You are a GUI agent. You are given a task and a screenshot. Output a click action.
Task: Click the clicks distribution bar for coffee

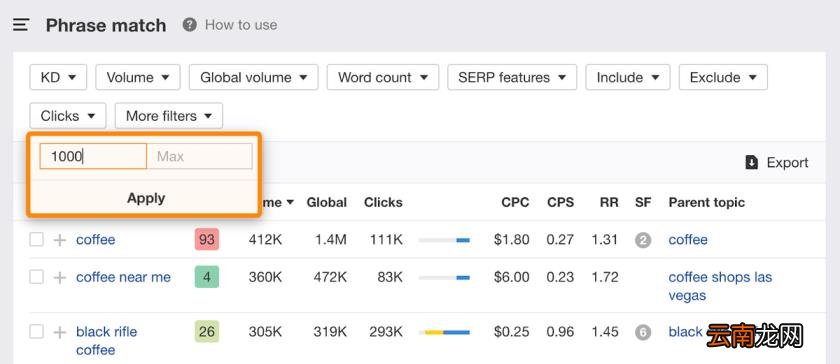444,240
